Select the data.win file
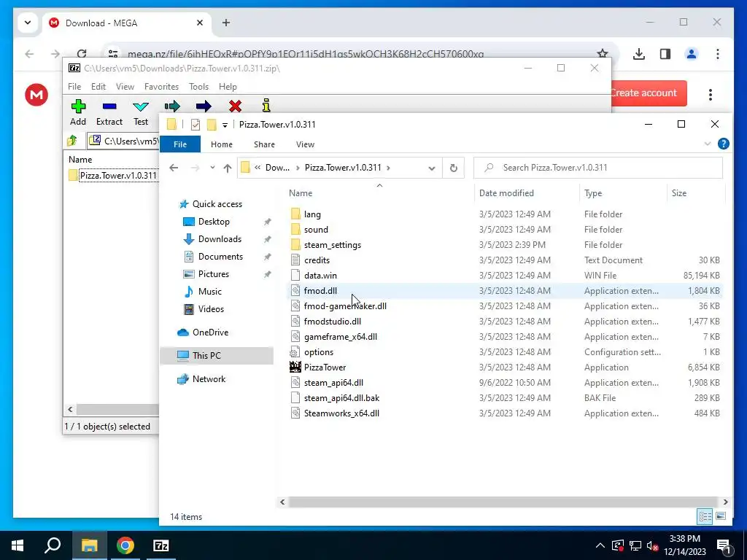Image resolution: width=747 pixels, height=560 pixels. (x=320, y=275)
